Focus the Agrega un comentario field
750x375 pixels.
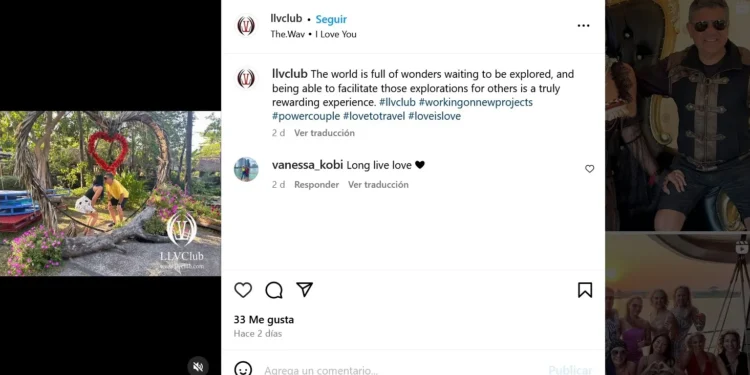coord(402,370)
